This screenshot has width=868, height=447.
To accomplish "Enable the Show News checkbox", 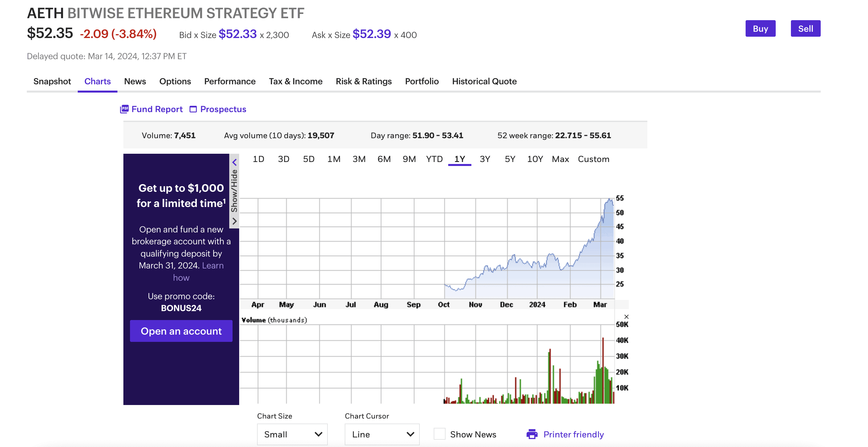I will point(439,434).
